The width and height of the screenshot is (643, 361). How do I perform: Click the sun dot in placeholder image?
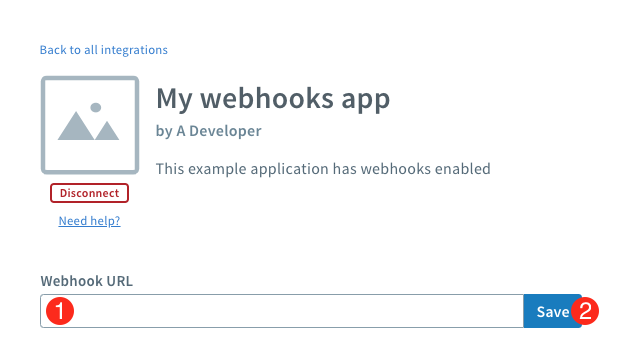pyautogui.click(x=96, y=107)
